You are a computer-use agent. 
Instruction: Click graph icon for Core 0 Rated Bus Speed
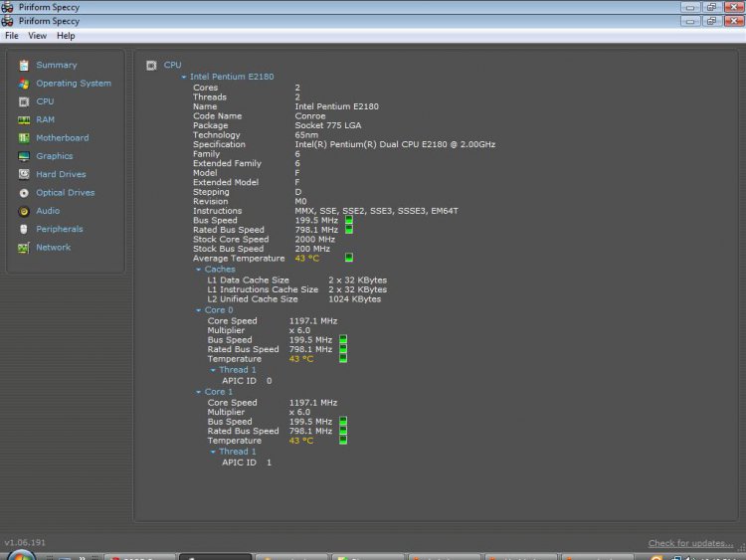click(343, 349)
